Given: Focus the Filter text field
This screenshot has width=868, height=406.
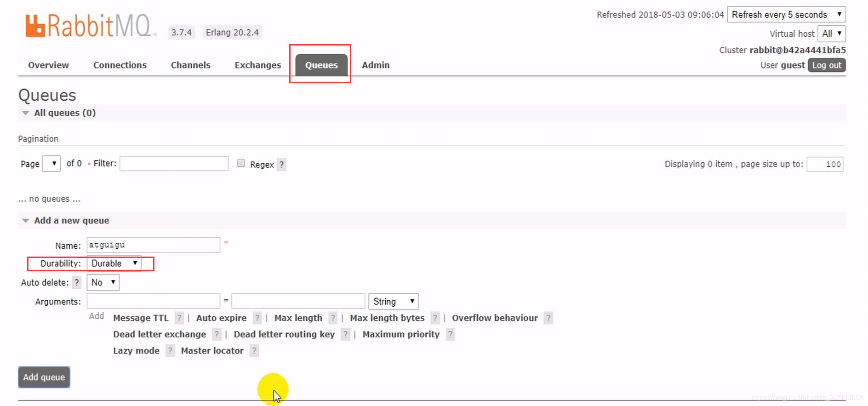Looking at the screenshot, I should coord(174,164).
